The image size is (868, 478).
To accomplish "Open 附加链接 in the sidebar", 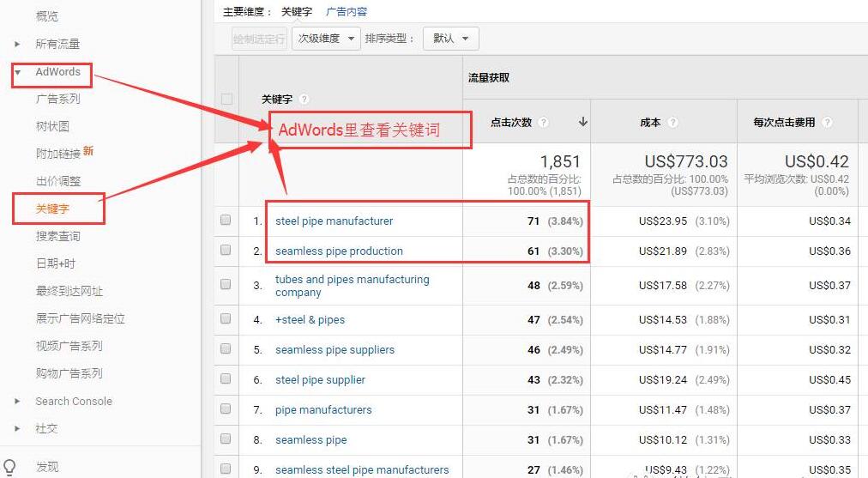I will tap(58, 154).
